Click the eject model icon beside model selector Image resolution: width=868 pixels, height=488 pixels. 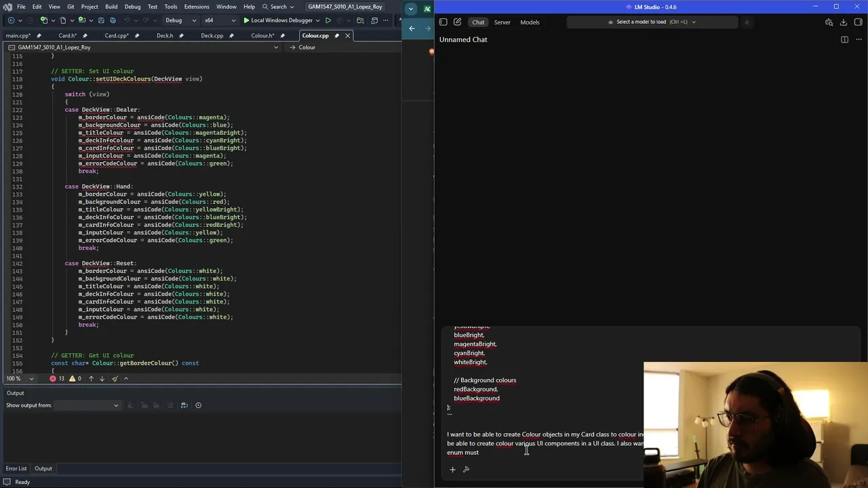coord(747,22)
